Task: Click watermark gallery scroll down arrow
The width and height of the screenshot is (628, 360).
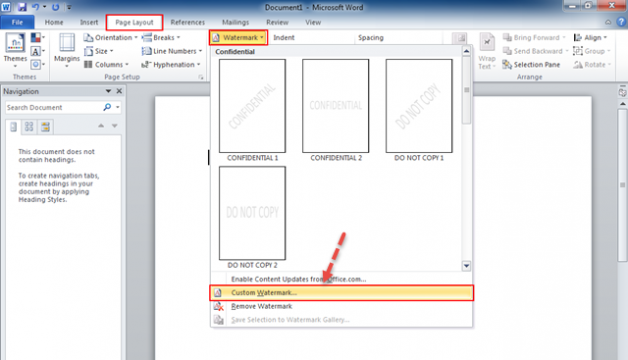Action: (466, 265)
